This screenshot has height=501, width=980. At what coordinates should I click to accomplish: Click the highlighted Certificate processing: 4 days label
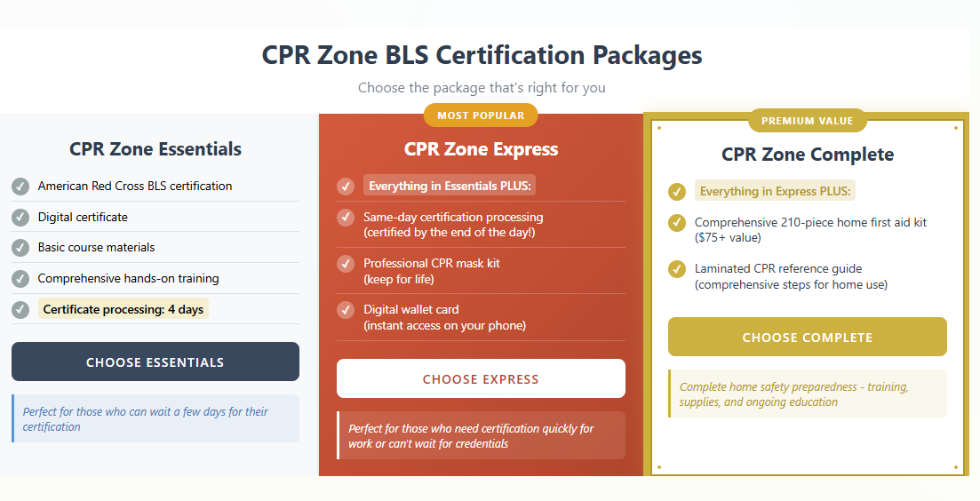pos(123,309)
